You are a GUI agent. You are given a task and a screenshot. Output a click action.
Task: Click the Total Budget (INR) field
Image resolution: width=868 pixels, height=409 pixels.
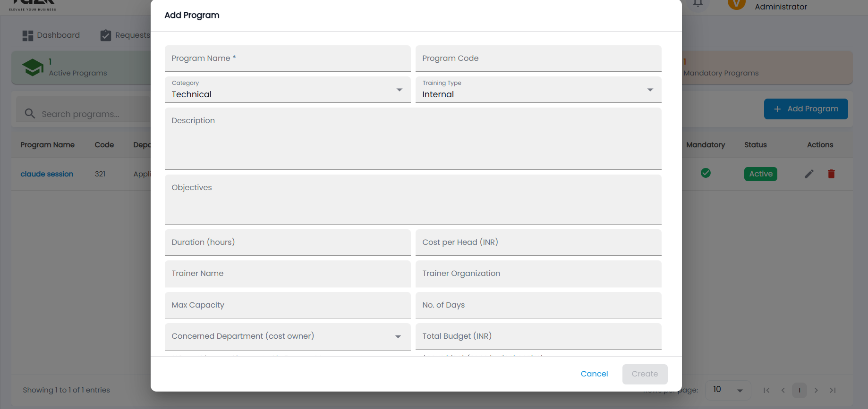pos(538,336)
